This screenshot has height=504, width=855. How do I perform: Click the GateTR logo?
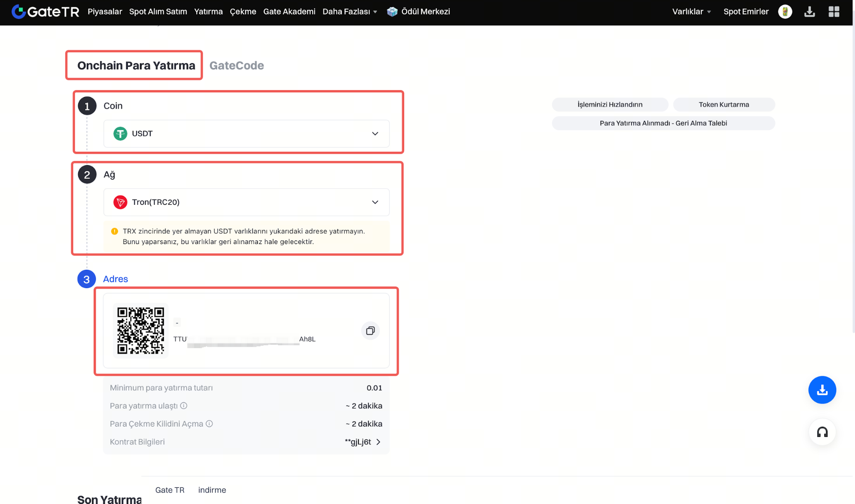(x=45, y=12)
